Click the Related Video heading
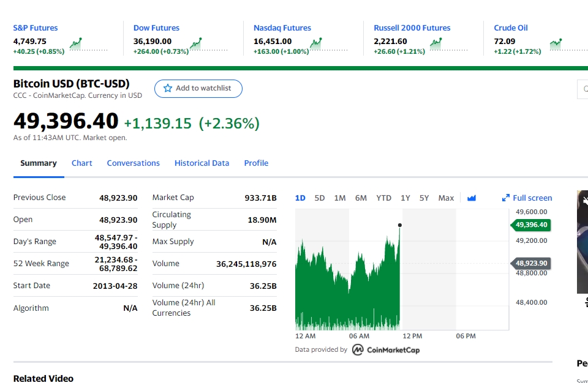This screenshot has width=588, height=383. coord(43,379)
